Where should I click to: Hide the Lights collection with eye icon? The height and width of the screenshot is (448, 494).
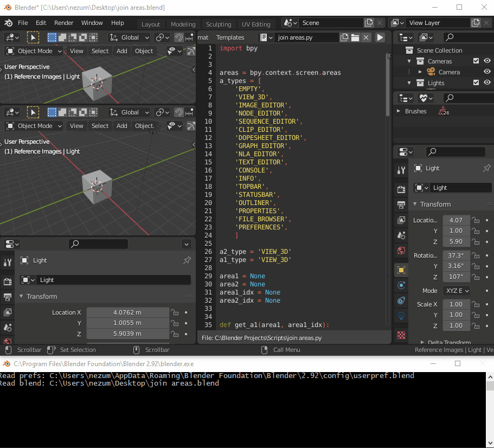(x=487, y=82)
